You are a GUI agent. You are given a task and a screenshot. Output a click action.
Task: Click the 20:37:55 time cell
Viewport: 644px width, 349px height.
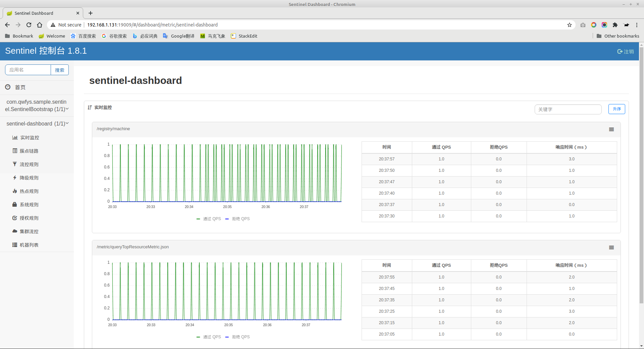tap(387, 277)
